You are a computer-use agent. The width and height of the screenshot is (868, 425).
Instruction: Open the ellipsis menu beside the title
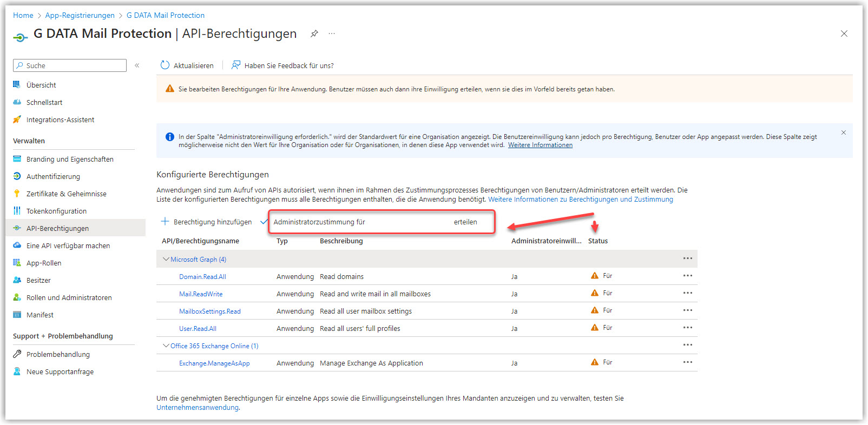[x=332, y=34]
